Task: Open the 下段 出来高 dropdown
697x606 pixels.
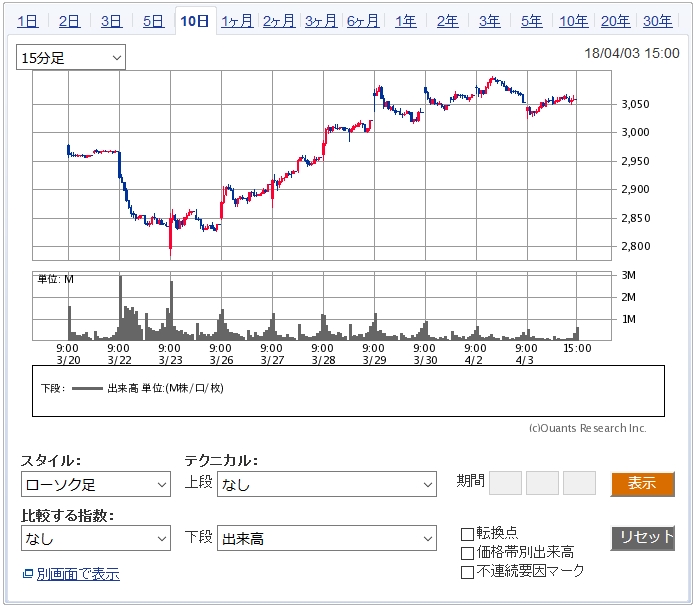Action: click(327, 538)
